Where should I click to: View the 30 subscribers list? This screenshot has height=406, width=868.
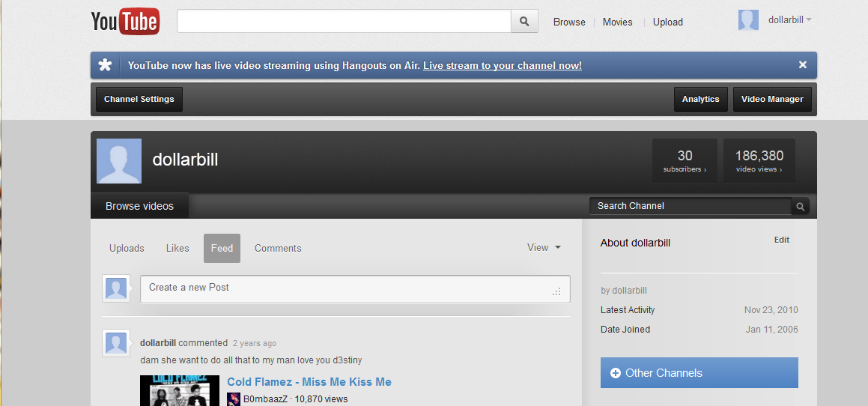(685, 160)
